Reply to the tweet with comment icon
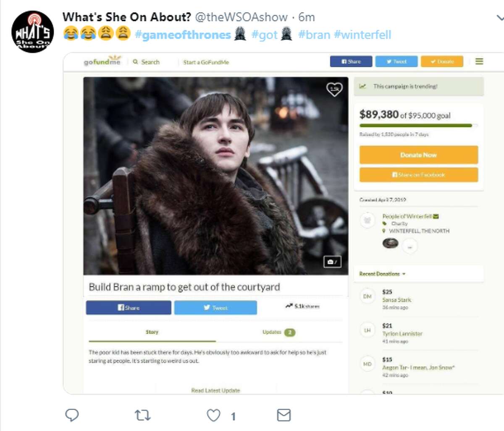 [72, 415]
